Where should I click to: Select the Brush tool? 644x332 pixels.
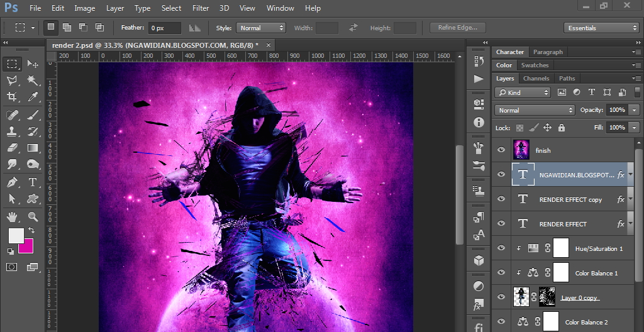point(33,114)
